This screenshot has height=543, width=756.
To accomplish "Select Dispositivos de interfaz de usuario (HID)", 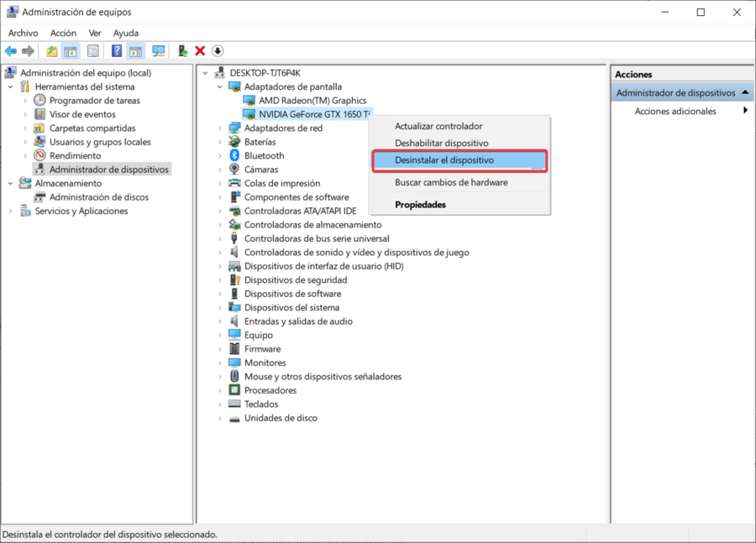I will [323, 266].
